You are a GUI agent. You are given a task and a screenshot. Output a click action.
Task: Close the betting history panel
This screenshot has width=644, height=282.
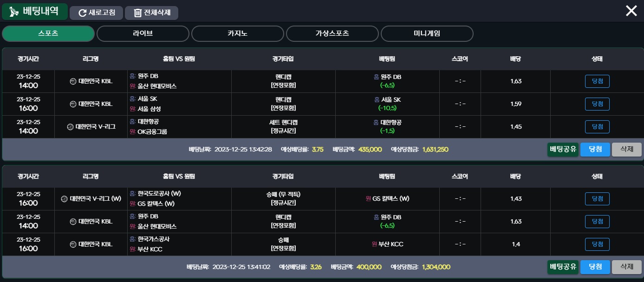[x=631, y=11]
